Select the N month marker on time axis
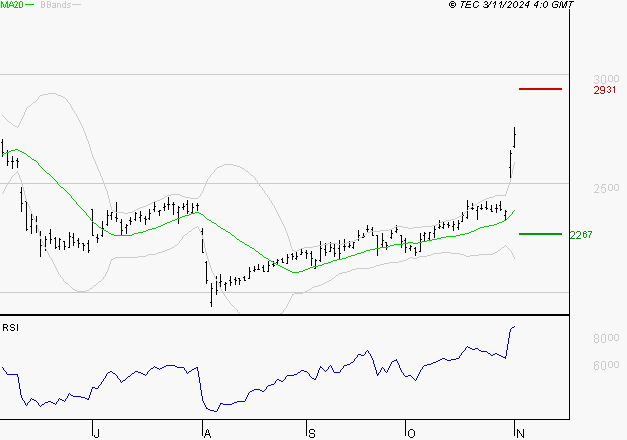The image size is (627, 440). tap(517, 432)
